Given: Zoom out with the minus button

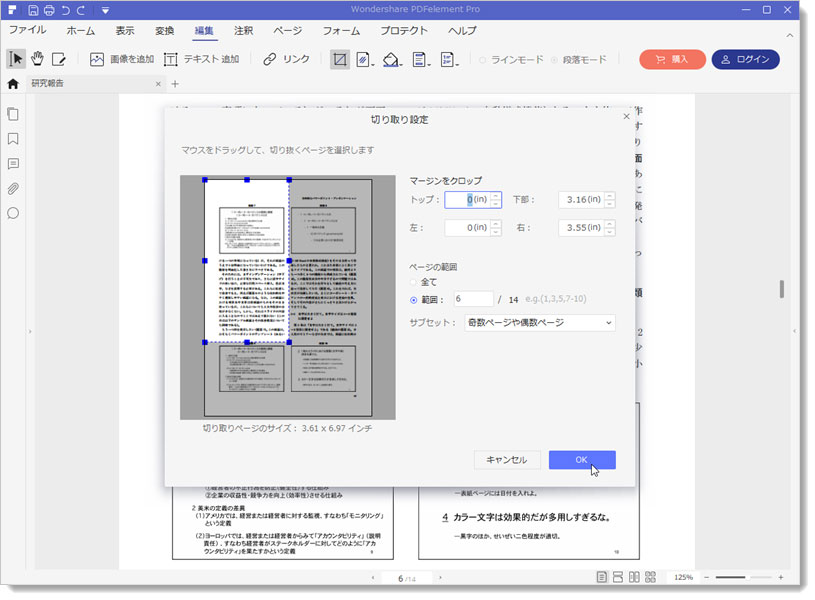Looking at the screenshot, I should pyautogui.click(x=706, y=577).
